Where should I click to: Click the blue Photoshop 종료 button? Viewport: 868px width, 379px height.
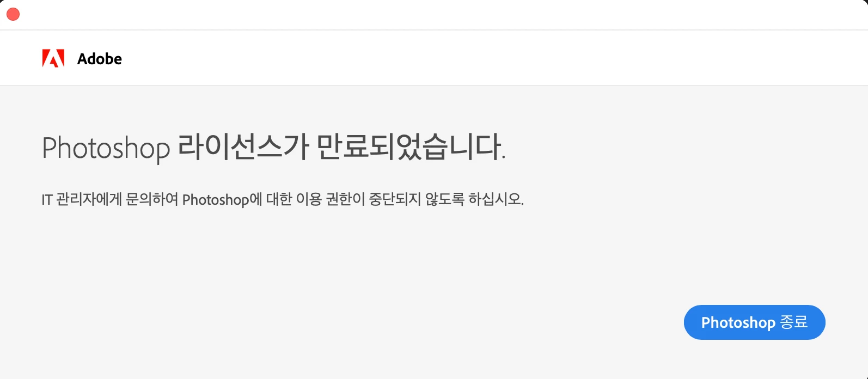click(754, 322)
